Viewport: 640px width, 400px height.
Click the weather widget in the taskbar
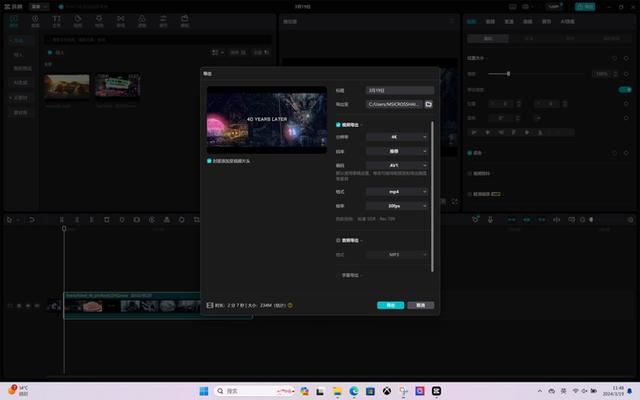click(x=20, y=390)
